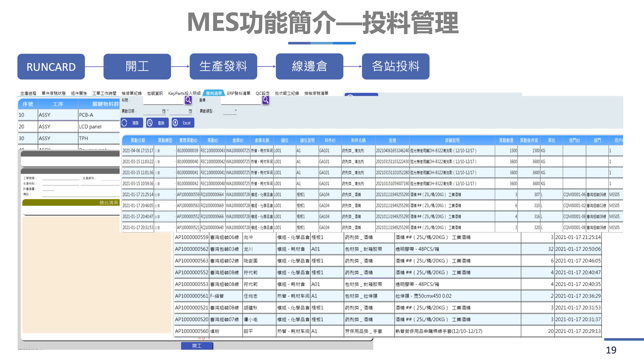Click the magnifier icon beside 料號 field
This screenshot has height=362, width=644.
188,100
